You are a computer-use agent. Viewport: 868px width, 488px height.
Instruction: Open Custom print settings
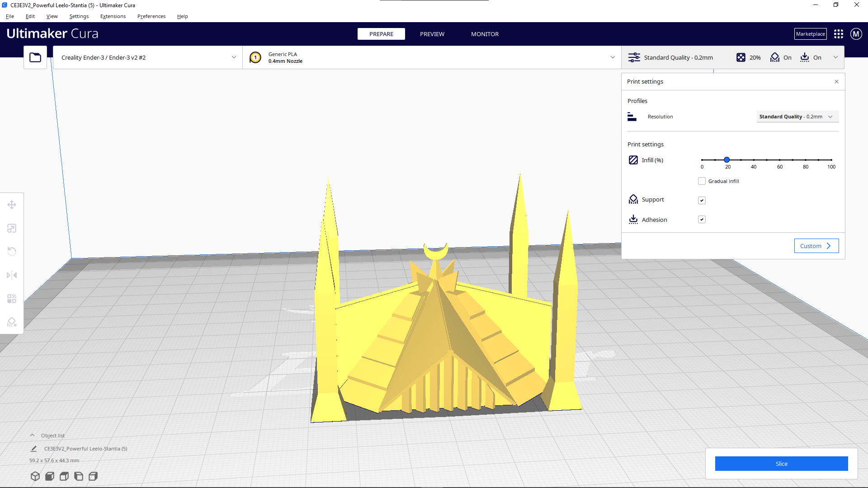pyautogui.click(x=816, y=245)
